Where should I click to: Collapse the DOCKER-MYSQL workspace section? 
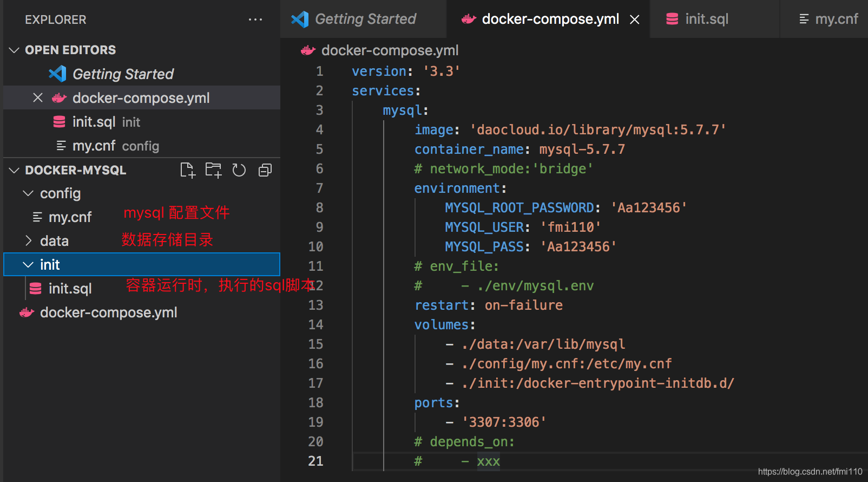14,171
